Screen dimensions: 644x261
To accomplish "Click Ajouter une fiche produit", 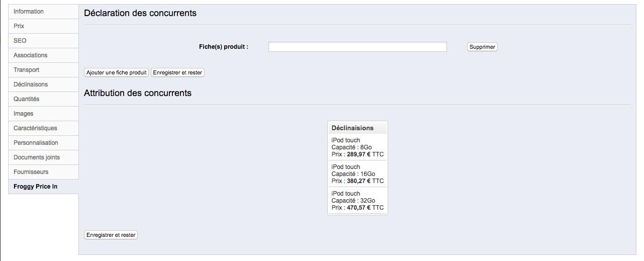I will coord(117,72).
